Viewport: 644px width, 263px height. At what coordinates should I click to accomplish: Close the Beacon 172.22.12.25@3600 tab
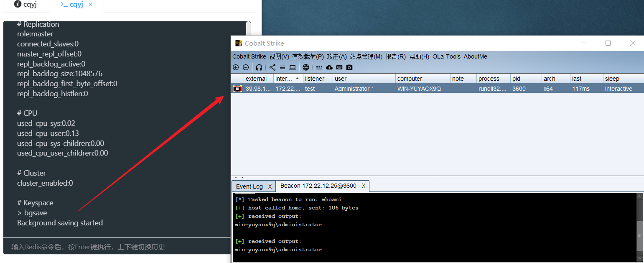point(364,186)
